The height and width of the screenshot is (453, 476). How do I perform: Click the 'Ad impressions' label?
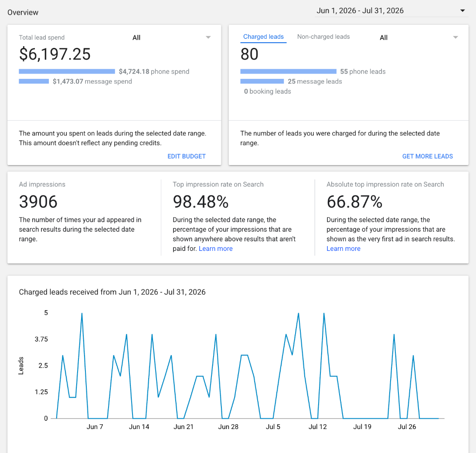tap(42, 185)
